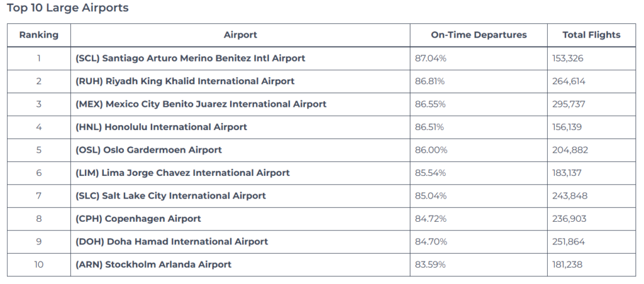Viewport: 644px width, 284px height.
Task: Click Oslo Gardermoen Airport name
Action: (148, 150)
